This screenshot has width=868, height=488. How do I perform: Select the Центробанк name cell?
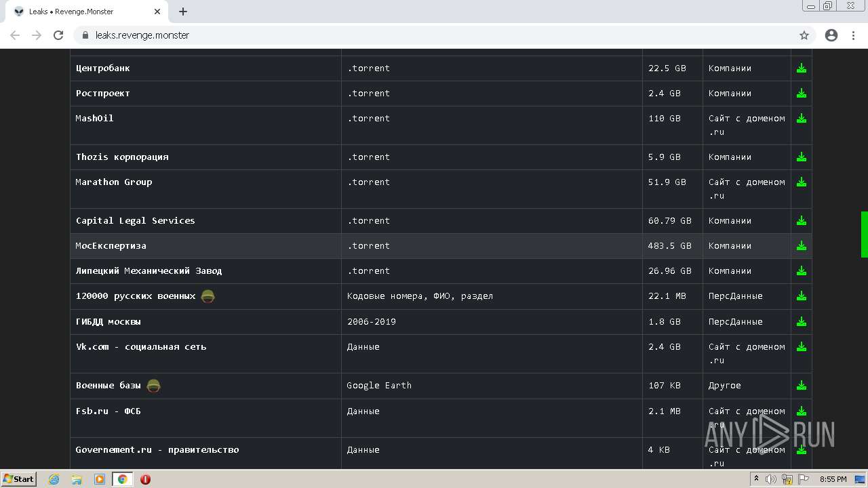205,68
